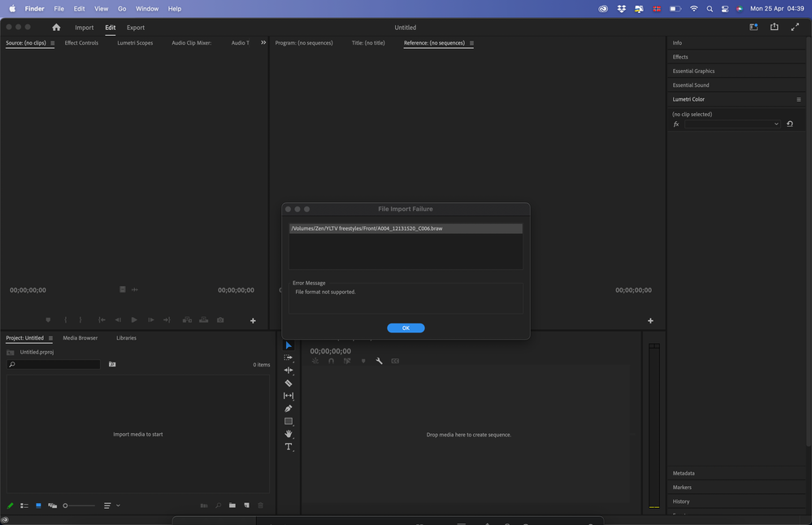
Task: Select the Pen tool
Action: point(289,409)
